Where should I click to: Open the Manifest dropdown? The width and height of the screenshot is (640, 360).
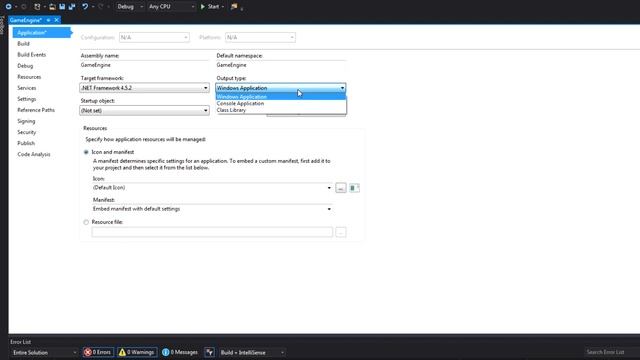tap(212, 209)
